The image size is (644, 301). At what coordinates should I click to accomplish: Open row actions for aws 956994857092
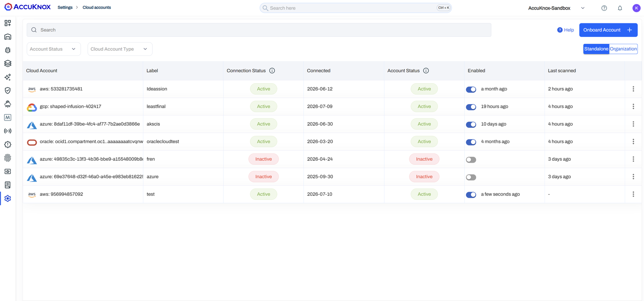click(633, 194)
